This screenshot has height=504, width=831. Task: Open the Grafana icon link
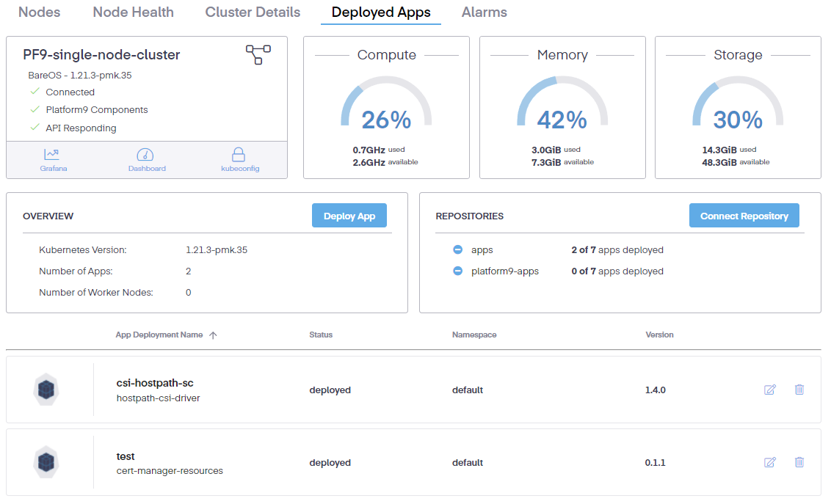(51, 155)
